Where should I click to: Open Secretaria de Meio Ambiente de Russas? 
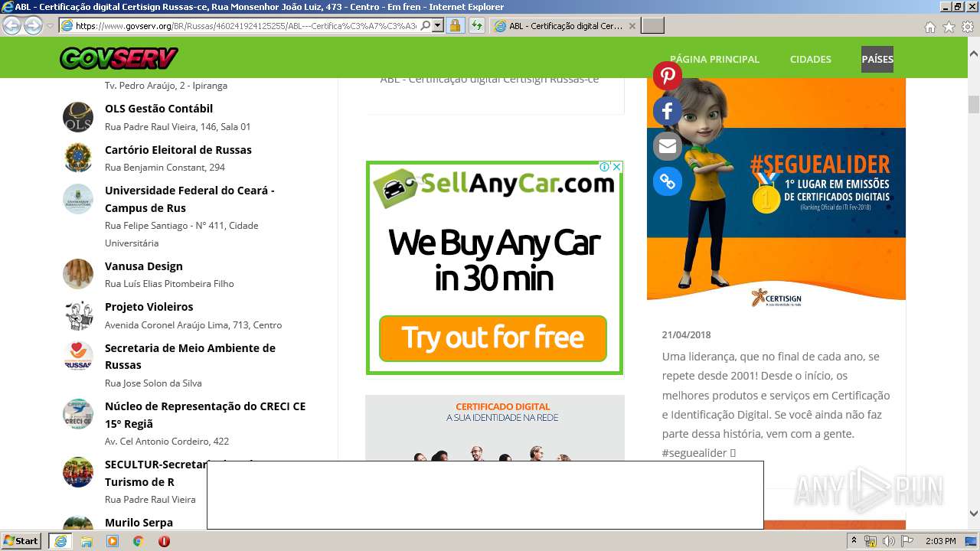pyautogui.click(x=190, y=357)
